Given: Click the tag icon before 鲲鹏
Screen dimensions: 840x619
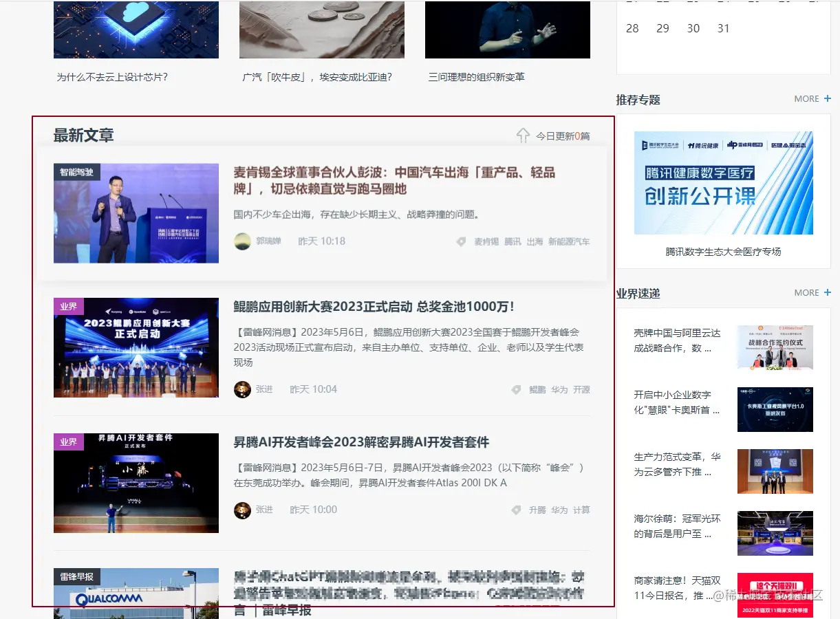Looking at the screenshot, I should point(516,390).
